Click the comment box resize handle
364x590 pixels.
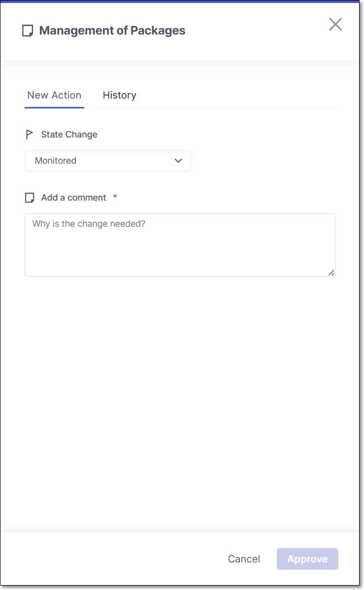[331, 273]
